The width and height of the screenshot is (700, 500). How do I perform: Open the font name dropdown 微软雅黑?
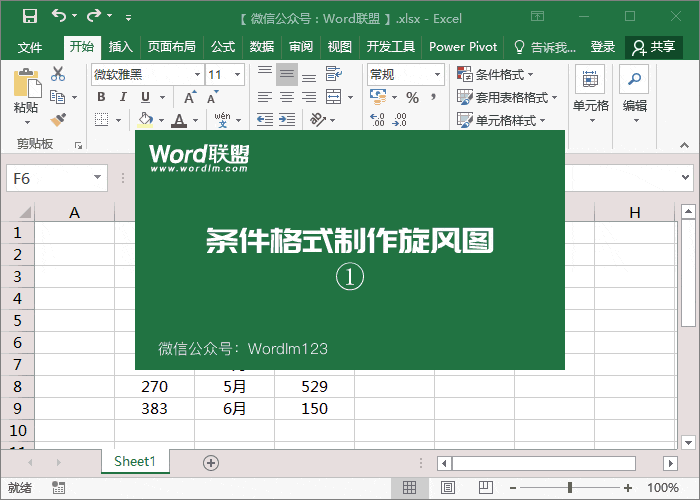[x=197, y=74]
